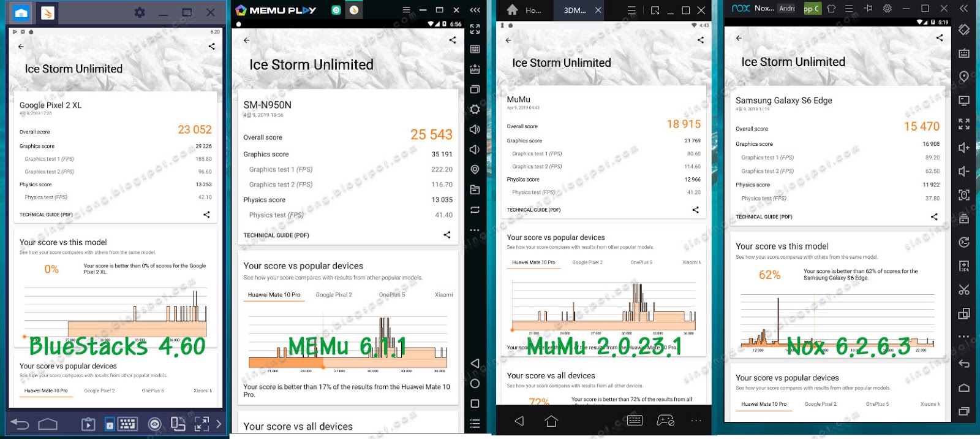The height and width of the screenshot is (439, 980).
Task: Raise volume in MEmu sidebar
Action: (x=475, y=129)
